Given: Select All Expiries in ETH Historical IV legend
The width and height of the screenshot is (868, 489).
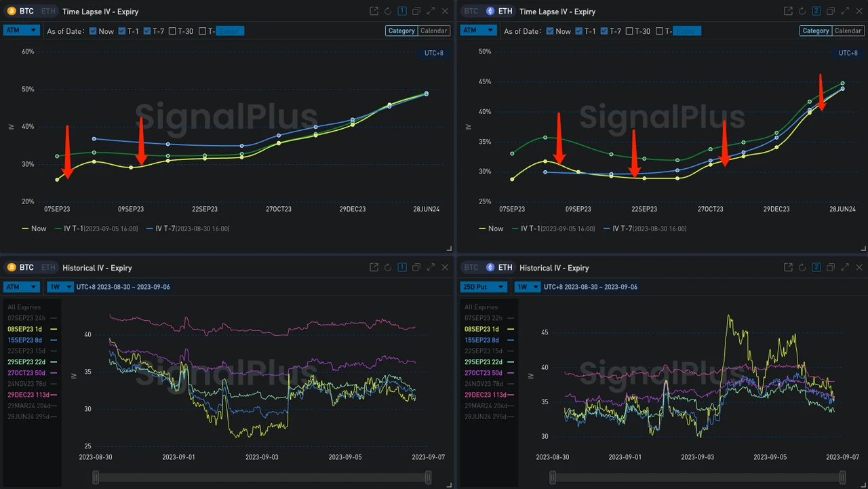Looking at the screenshot, I should coord(483,307).
